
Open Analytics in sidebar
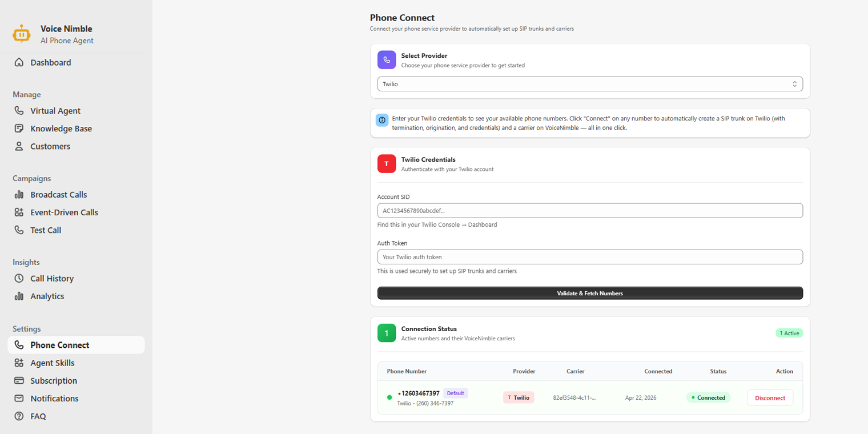tap(76, 296)
